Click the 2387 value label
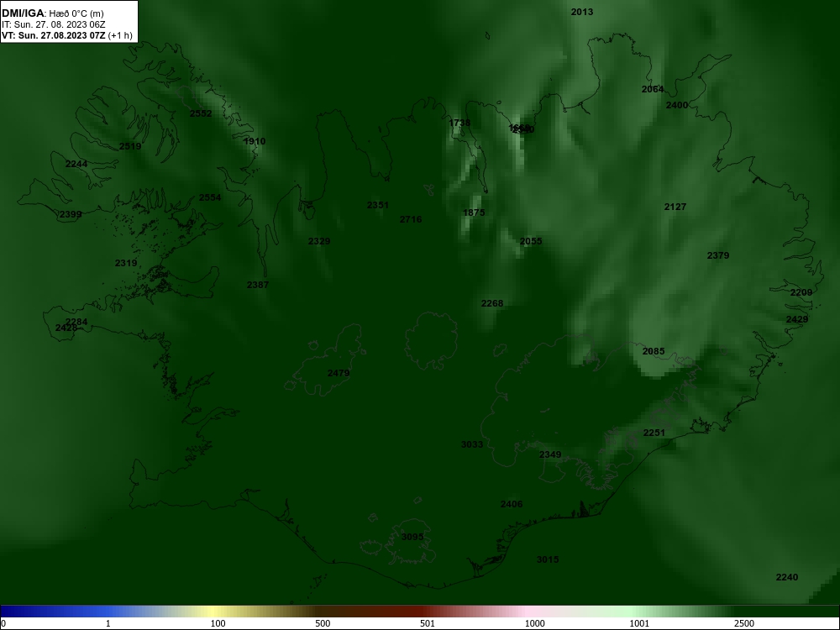Screen dimensions: 840x630 tap(258, 285)
